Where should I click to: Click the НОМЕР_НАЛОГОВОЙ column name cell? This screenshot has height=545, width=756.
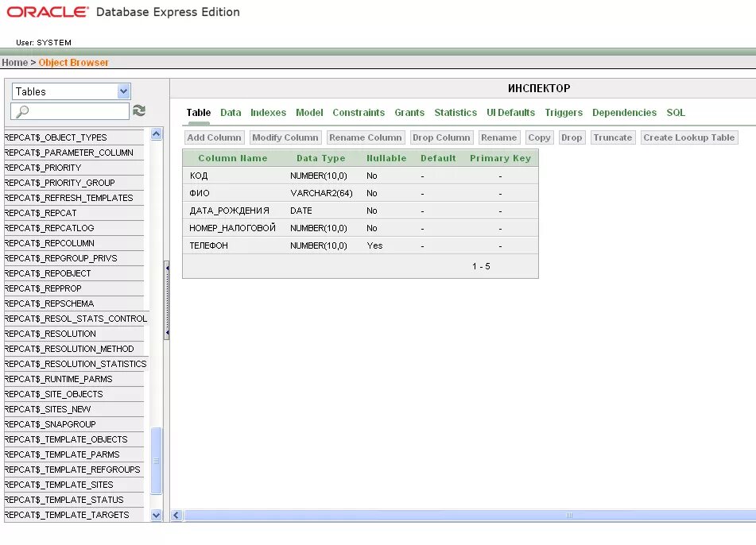232,228
